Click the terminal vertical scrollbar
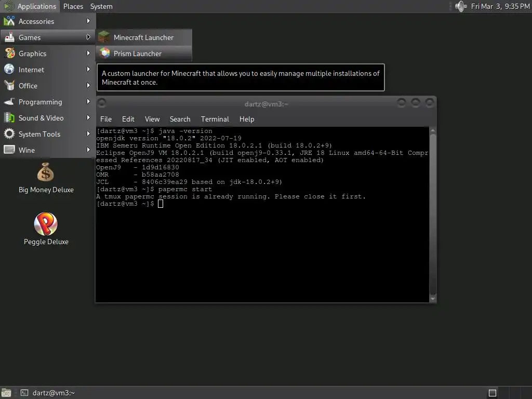The image size is (532, 399). (x=433, y=214)
